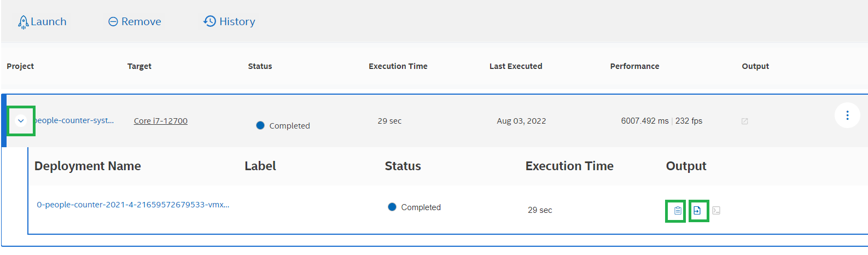This screenshot has height=255, width=868.
Task: Click the Remove minus-circle button
Action: point(135,22)
